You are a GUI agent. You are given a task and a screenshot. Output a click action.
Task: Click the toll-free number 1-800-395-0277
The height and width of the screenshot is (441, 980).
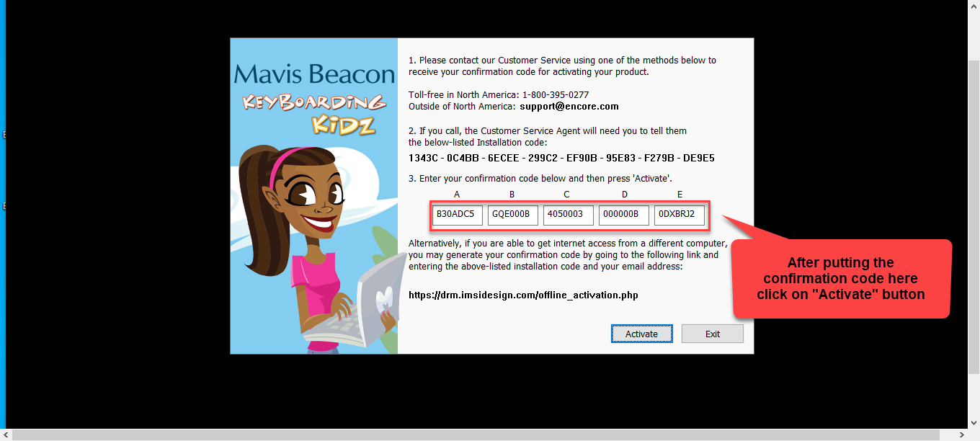tap(556, 95)
